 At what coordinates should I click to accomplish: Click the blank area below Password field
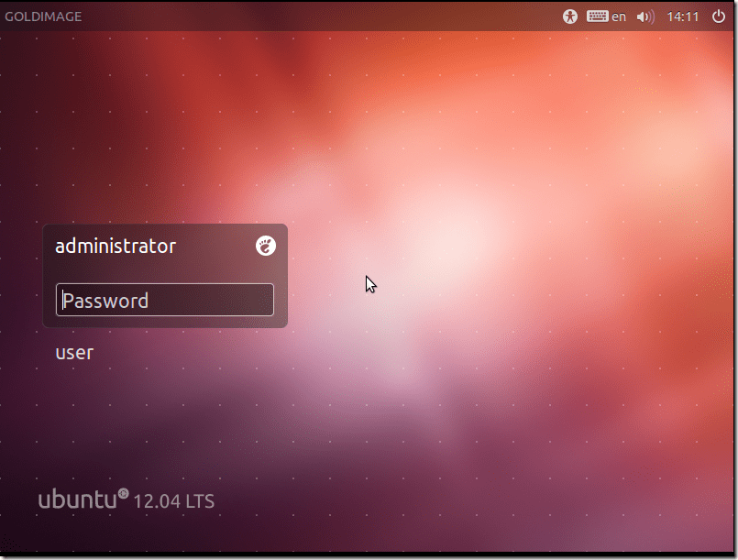click(x=165, y=322)
